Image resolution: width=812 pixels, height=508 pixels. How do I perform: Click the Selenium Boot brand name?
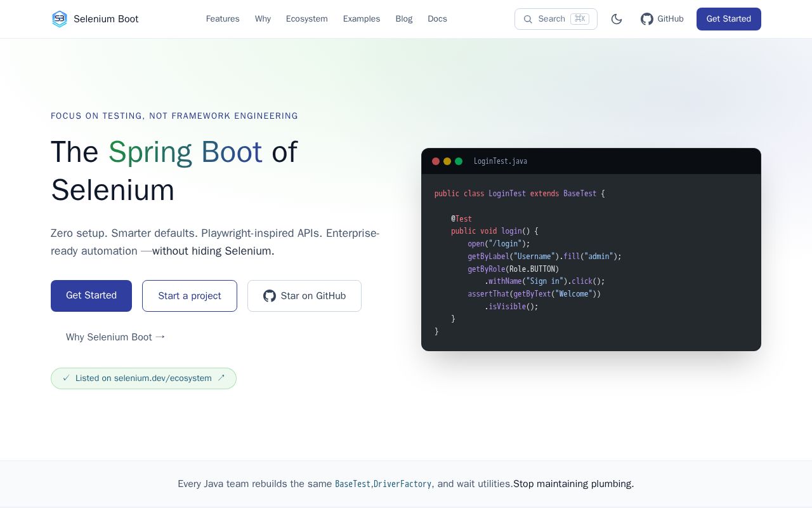click(x=106, y=19)
